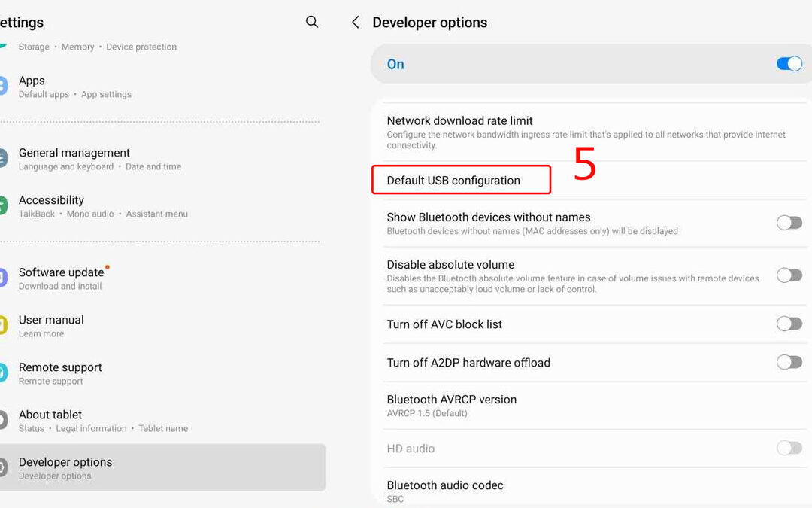Open About tablet
The height and width of the screenshot is (508, 812).
pos(161,421)
